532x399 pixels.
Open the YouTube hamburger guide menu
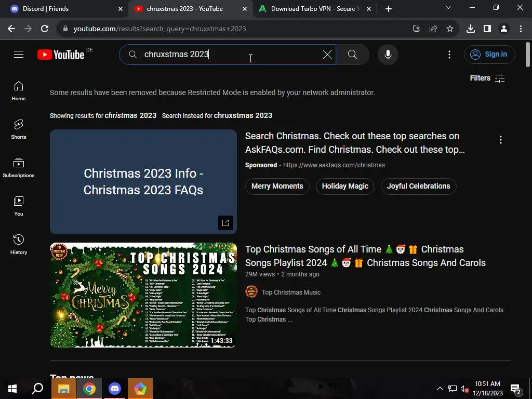point(19,54)
